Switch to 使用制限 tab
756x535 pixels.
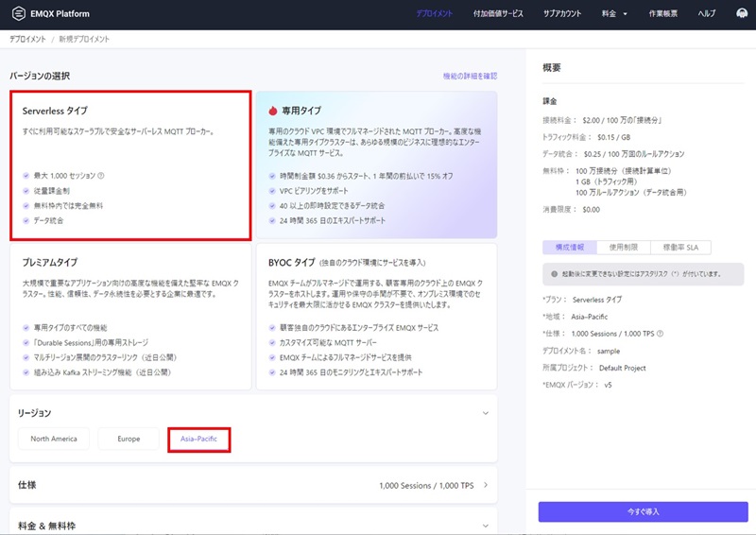coord(624,247)
